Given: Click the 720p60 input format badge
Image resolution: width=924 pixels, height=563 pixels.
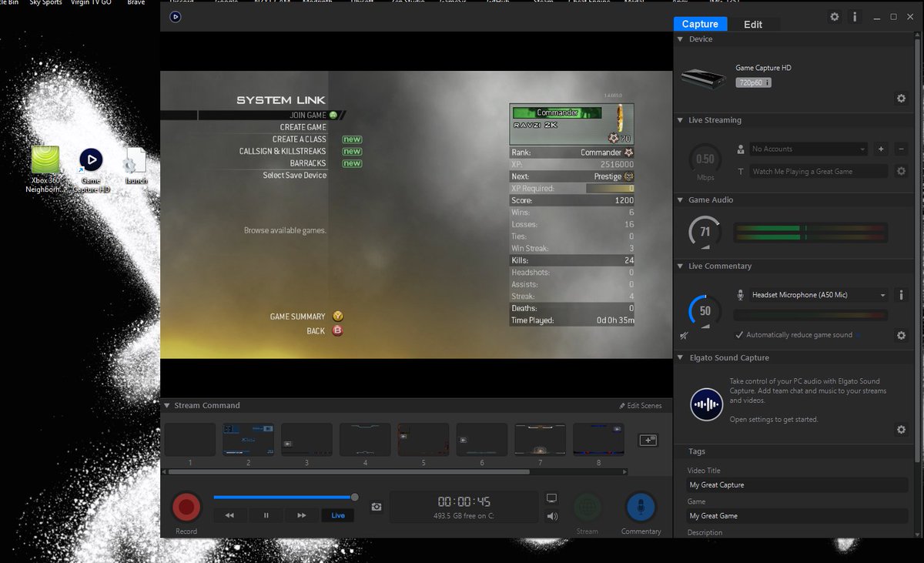Looking at the screenshot, I should coord(753,82).
